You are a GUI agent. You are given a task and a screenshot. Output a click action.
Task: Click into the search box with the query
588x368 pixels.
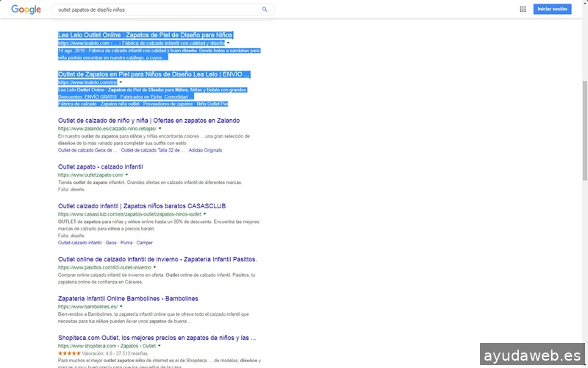[x=154, y=10]
